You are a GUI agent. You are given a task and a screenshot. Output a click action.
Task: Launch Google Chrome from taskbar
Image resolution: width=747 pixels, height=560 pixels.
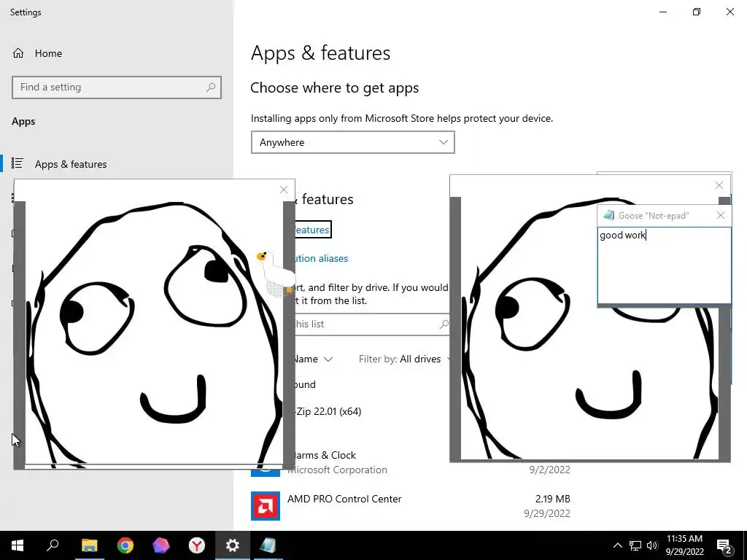tap(125, 545)
